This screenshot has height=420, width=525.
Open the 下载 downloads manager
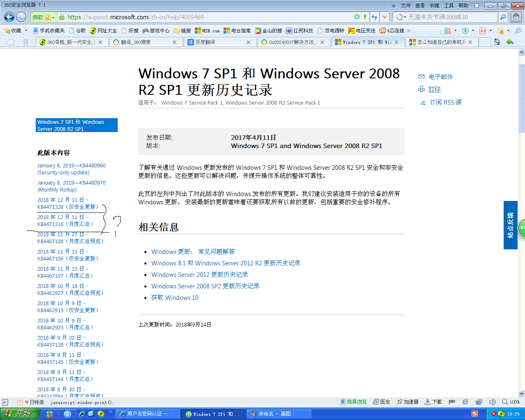[x=434, y=402]
